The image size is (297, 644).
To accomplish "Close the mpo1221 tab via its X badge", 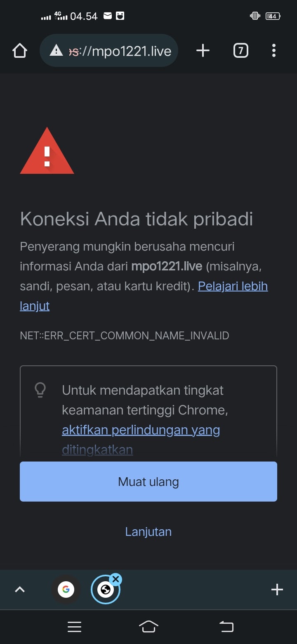I will tap(116, 579).
